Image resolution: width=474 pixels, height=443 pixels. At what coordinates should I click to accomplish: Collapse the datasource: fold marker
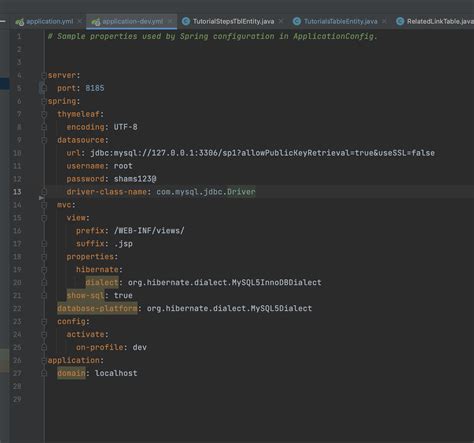(44, 140)
